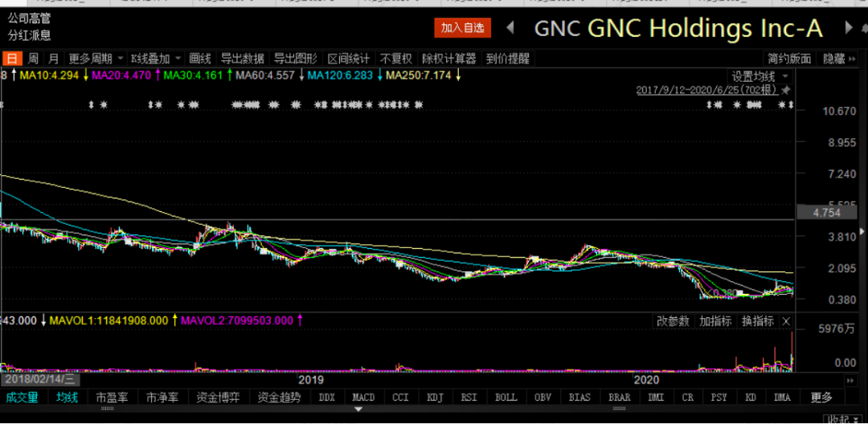This screenshot has height=424, width=868.
Task: Click the date range 2017/9/12-2020/6/25 link
Action: click(707, 90)
